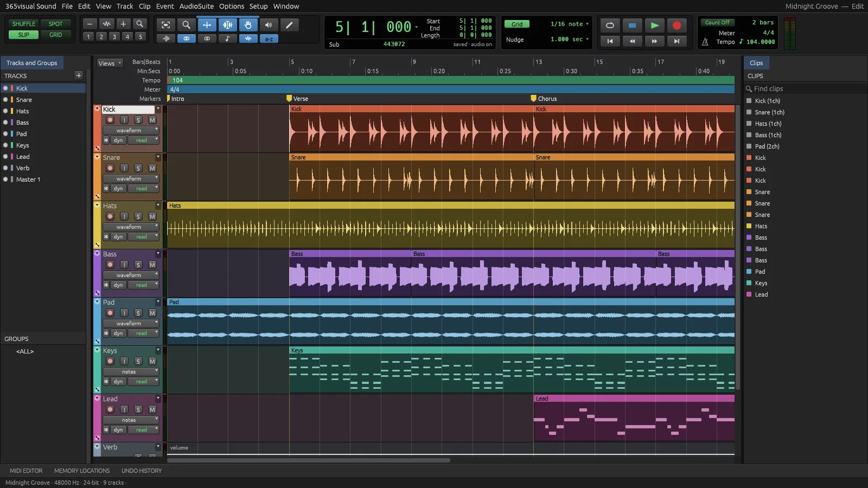Click the horizontal timeline scrollbar
Screen dimensions: 868x488
[309, 460]
